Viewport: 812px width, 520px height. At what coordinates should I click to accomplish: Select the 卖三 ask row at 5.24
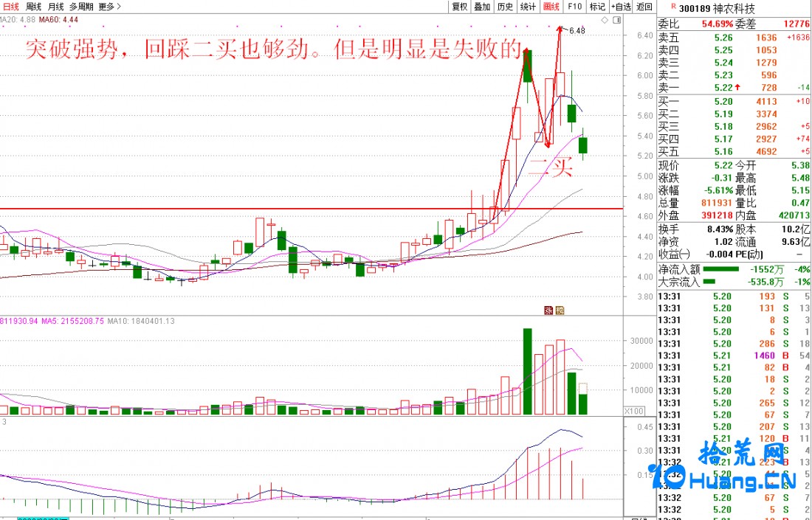tap(734, 62)
